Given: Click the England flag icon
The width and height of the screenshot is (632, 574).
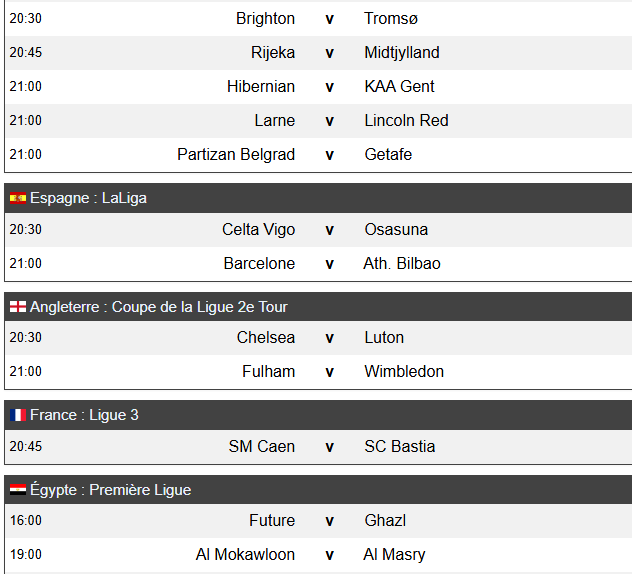Looking at the screenshot, I should click(18, 307).
